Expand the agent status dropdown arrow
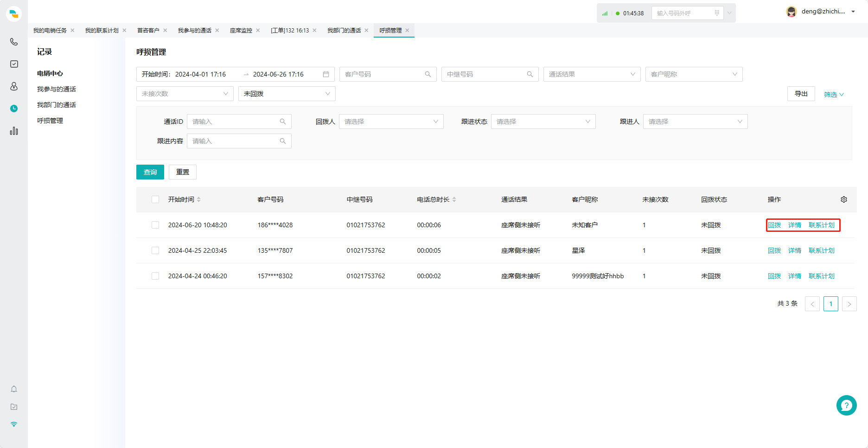868x448 pixels. tap(729, 13)
